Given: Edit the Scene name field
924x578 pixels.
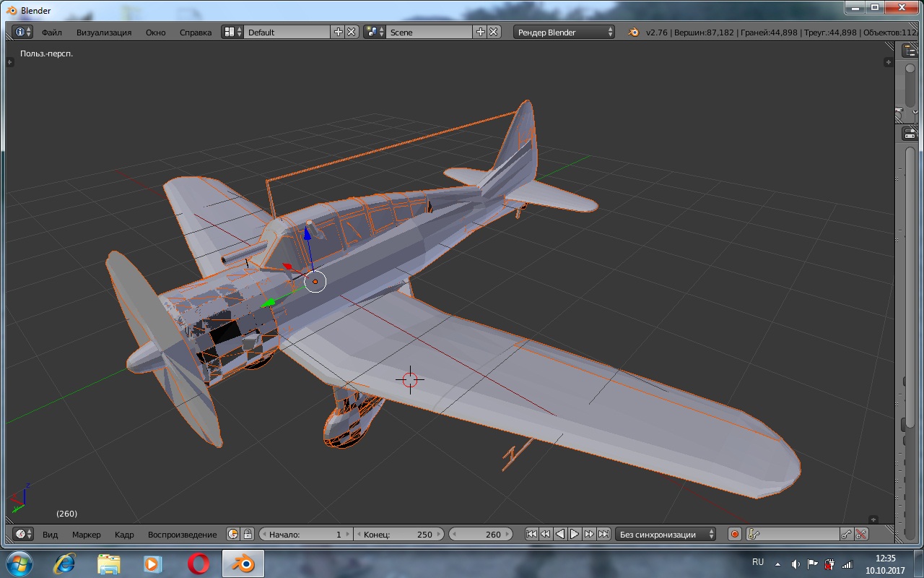Looking at the screenshot, I should (x=429, y=32).
